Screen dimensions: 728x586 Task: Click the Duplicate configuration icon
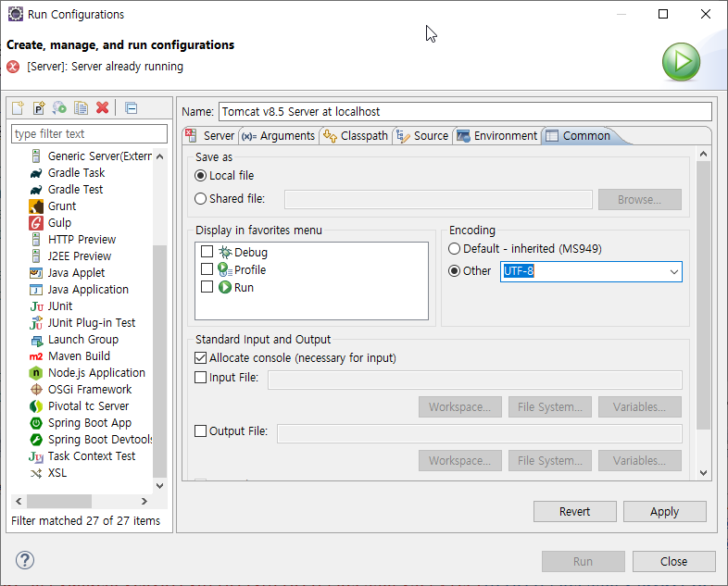(82, 108)
